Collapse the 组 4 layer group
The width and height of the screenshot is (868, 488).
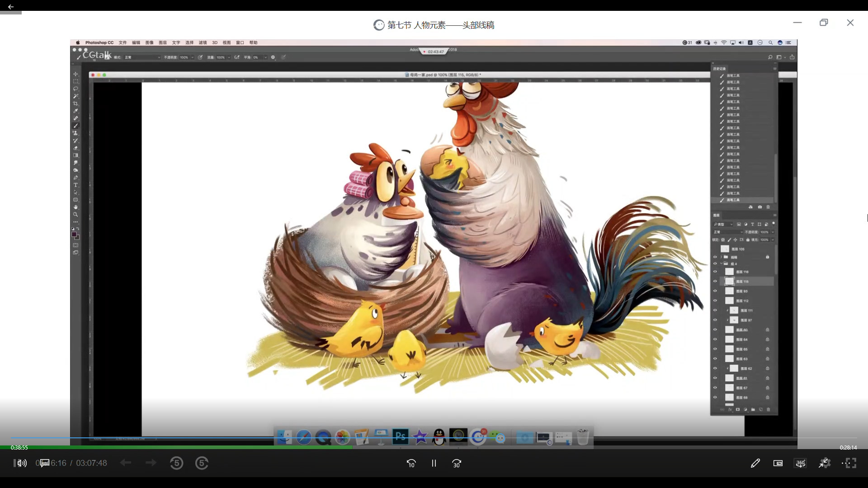[x=721, y=263]
